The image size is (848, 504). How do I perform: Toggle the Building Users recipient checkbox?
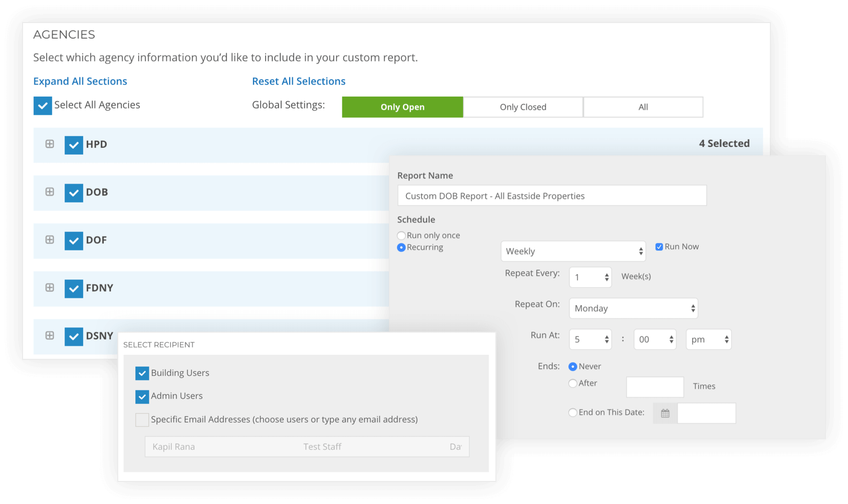point(142,373)
